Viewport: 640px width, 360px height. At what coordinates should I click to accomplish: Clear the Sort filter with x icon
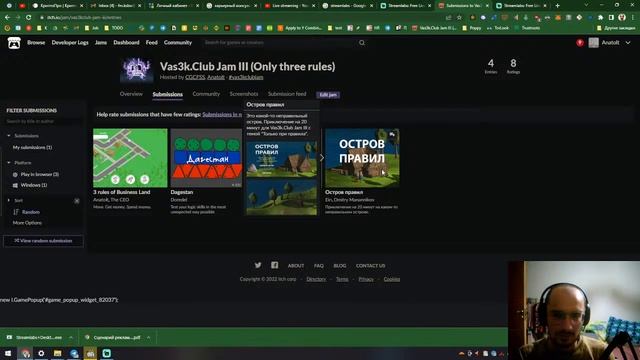point(77,201)
